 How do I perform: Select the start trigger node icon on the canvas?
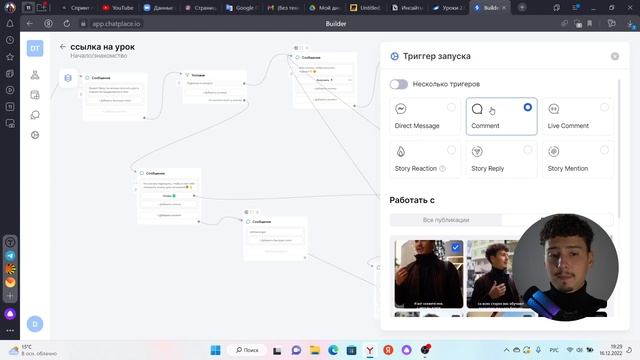[x=68, y=78]
